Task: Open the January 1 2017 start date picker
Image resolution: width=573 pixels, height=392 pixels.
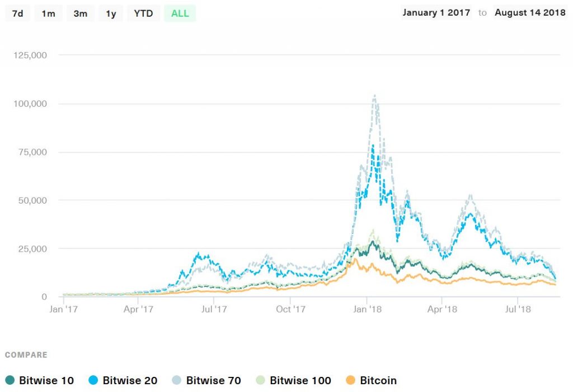Action: (x=436, y=12)
